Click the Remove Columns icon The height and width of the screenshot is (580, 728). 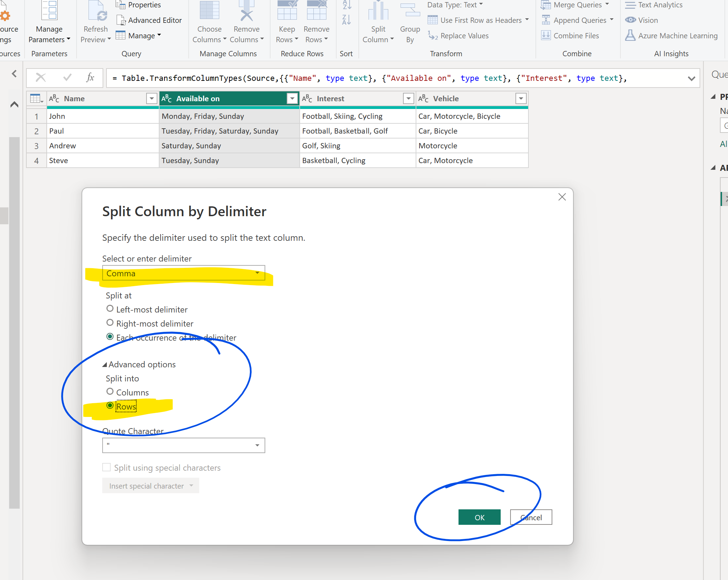point(247,11)
